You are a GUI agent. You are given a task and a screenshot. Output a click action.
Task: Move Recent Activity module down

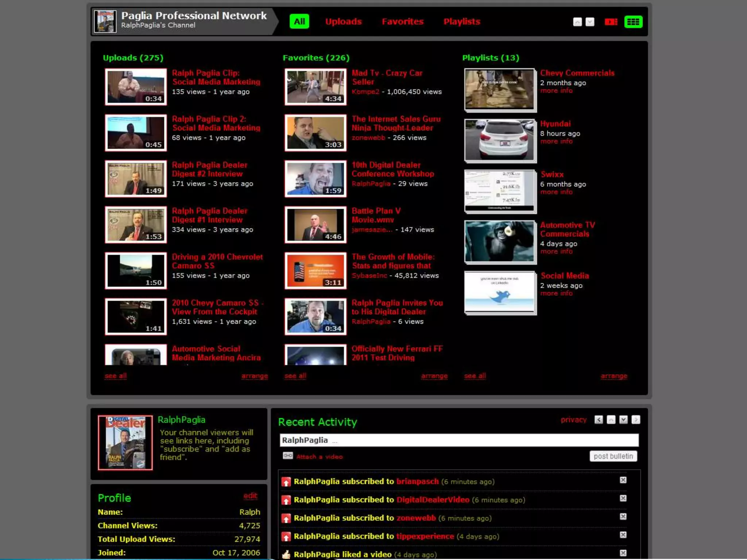[623, 420]
